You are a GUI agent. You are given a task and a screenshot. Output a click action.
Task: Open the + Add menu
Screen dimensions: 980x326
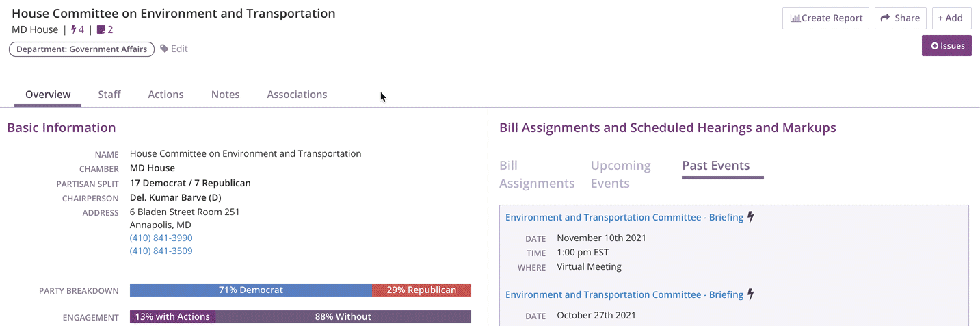951,18
